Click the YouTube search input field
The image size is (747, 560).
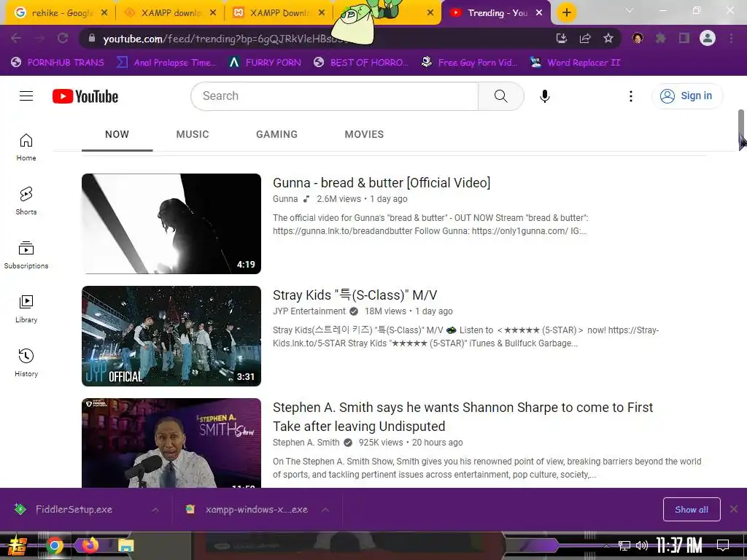(x=334, y=96)
